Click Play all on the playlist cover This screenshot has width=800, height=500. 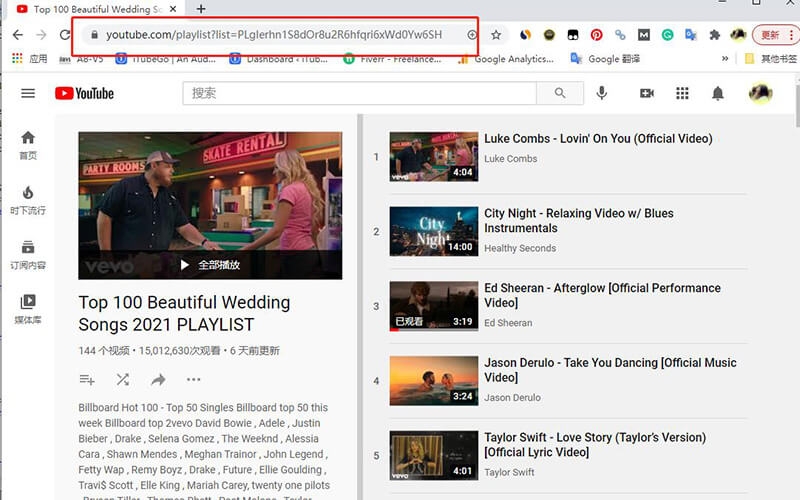[210, 265]
